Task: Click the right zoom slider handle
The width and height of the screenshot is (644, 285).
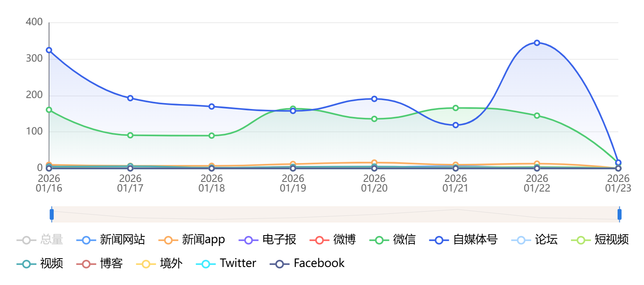Action: 619,214
